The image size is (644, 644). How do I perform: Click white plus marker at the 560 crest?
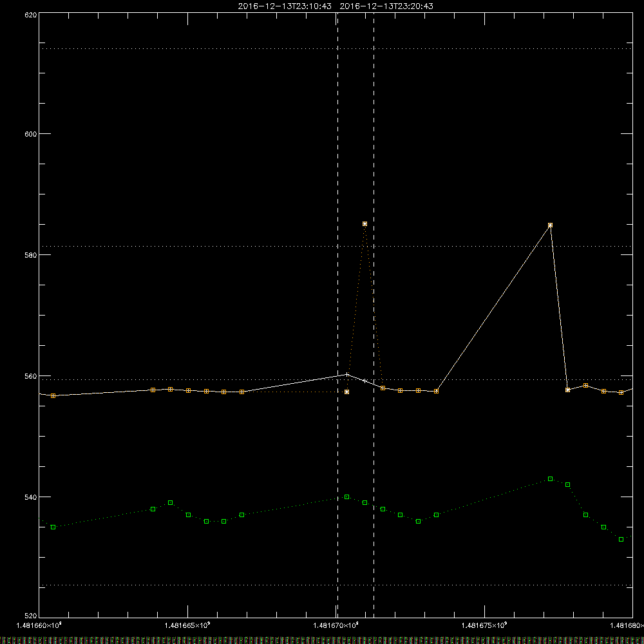347,374
